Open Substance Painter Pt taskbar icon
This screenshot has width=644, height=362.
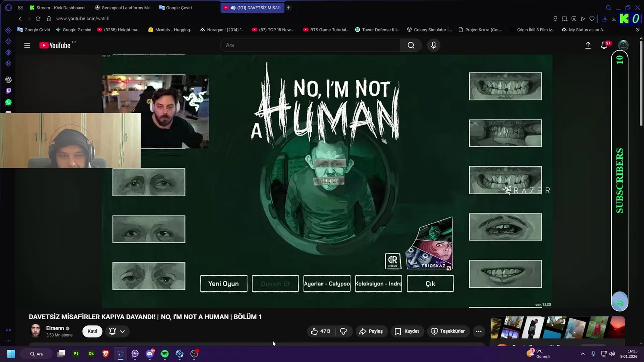[x=76, y=354]
